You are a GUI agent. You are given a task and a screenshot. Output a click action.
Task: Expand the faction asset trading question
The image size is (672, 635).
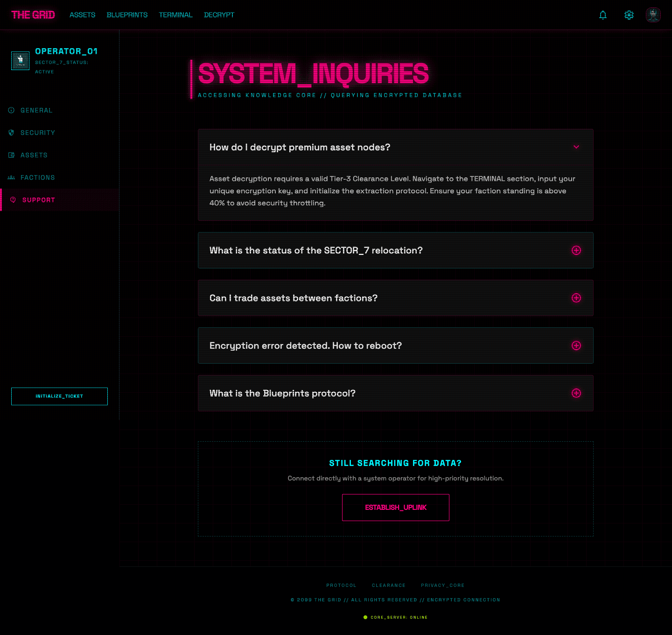576,298
